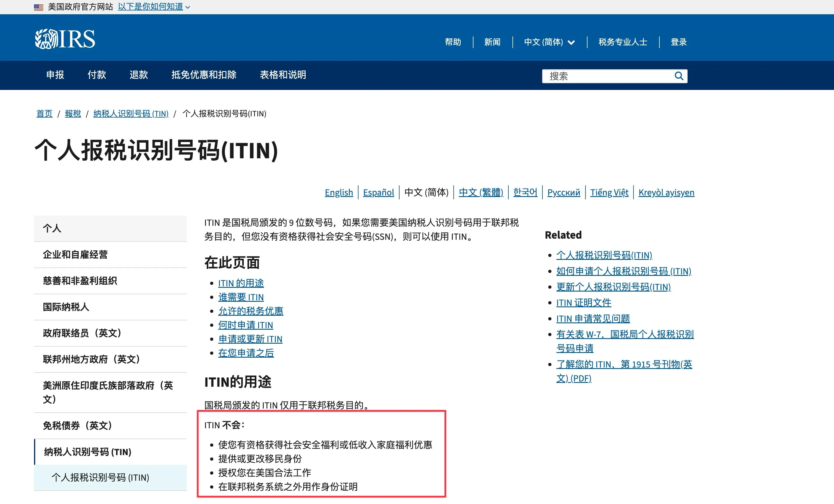834x504 pixels.
Task: Go to 首页 breadcrumb
Action: coord(44,114)
